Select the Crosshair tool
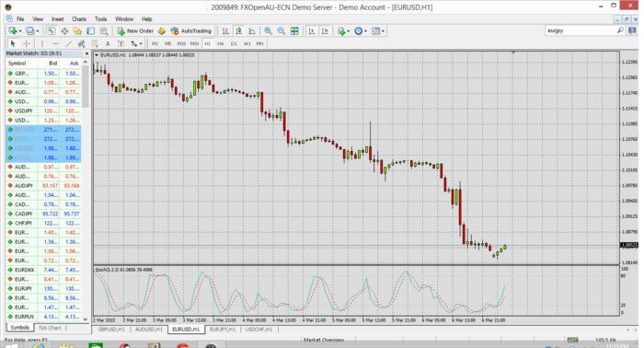 click(x=27, y=43)
